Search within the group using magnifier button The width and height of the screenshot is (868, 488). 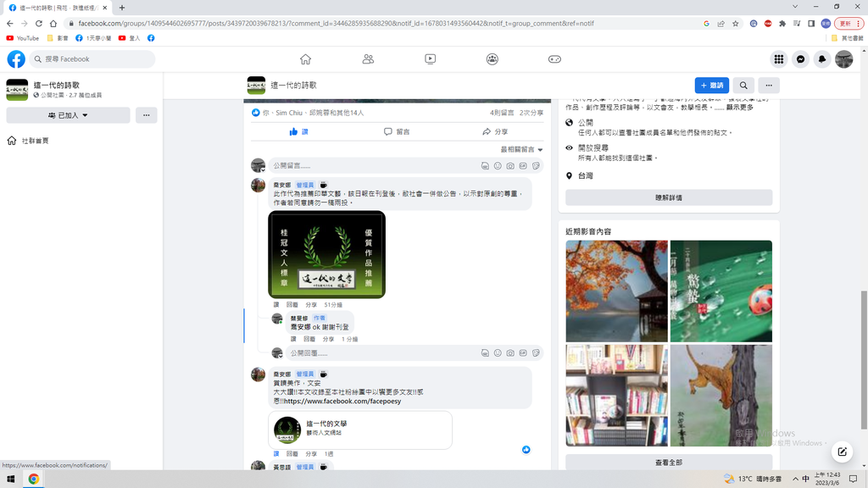tap(743, 86)
